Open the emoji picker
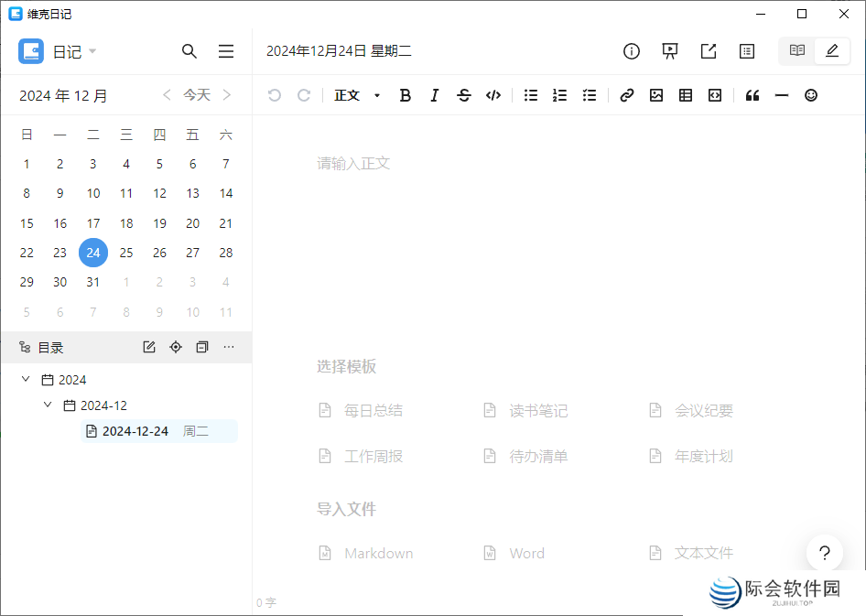The width and height of the screenshot is (866, 616). pos(810,94)
